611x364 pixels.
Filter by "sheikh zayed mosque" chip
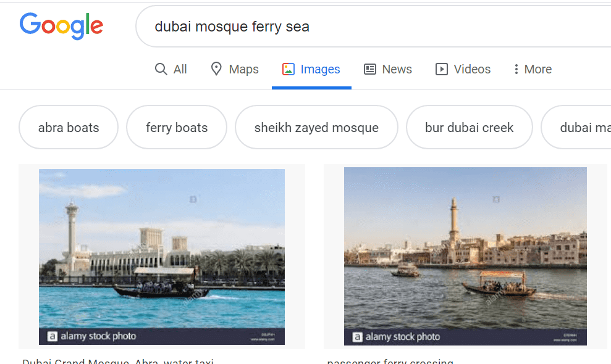point(316,128)
